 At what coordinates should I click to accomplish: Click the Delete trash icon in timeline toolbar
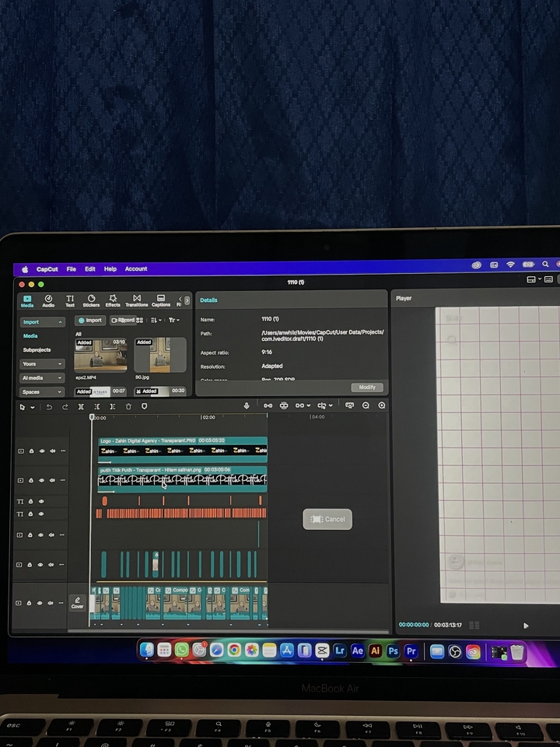(128, 406)
